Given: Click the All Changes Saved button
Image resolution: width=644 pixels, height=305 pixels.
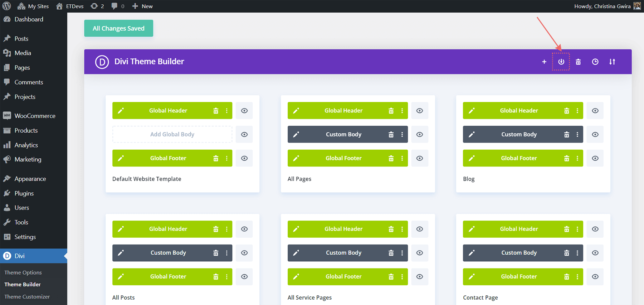Looking at the screenshot, I should tap(118, 28).
